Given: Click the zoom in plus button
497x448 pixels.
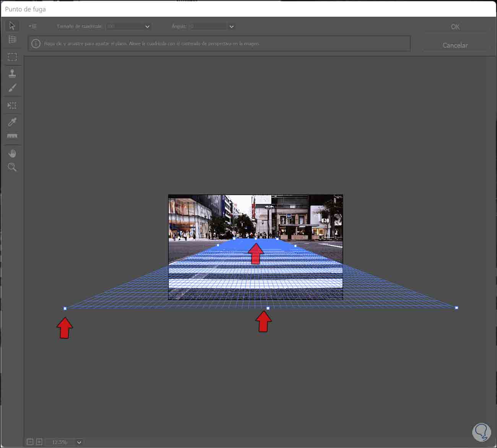Looking at the screenshot, I should tap(39, 442).
